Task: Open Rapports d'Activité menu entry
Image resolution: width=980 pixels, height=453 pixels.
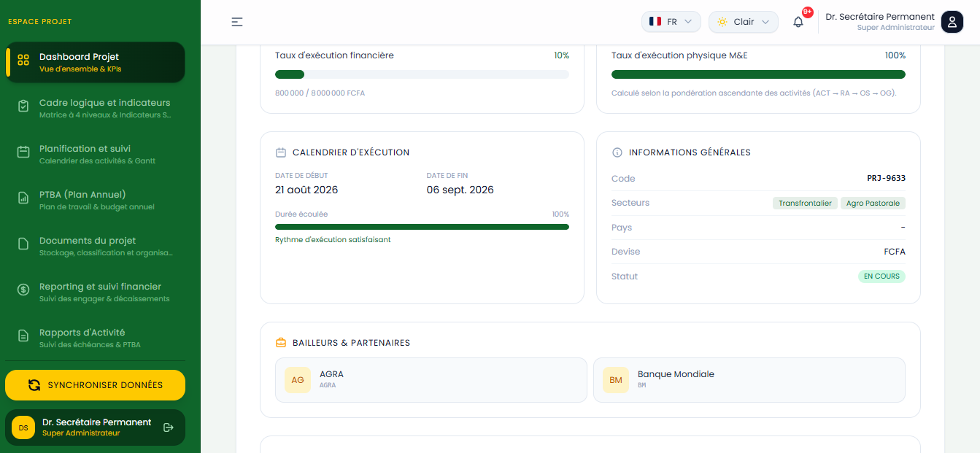Action: point(95,338)
